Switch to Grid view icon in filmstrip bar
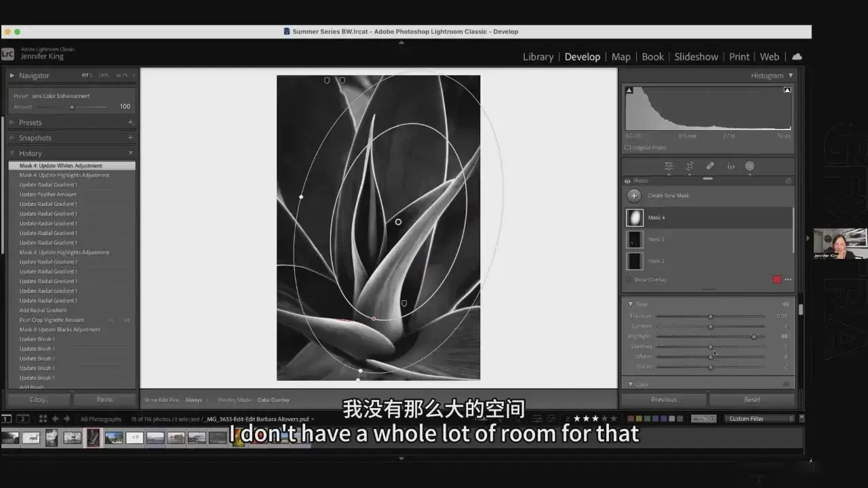868x488 pixels. click(43, 419)
